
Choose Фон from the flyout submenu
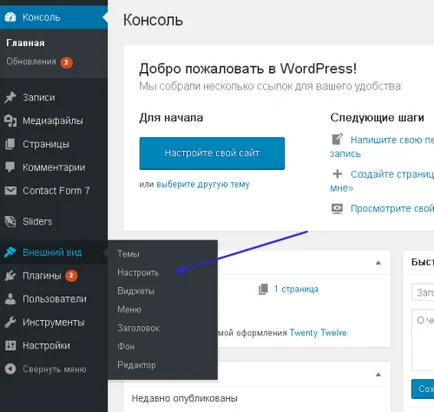126,347
